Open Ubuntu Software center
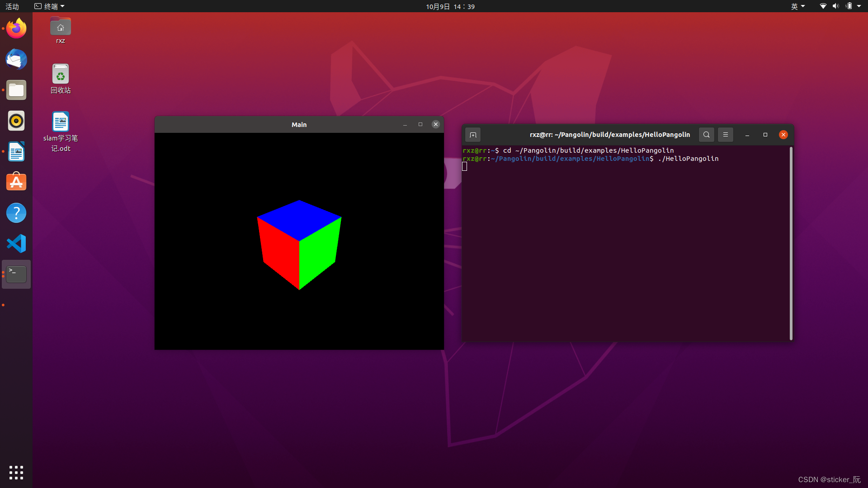Screen dimensions: 868x488 click(16, 182)
